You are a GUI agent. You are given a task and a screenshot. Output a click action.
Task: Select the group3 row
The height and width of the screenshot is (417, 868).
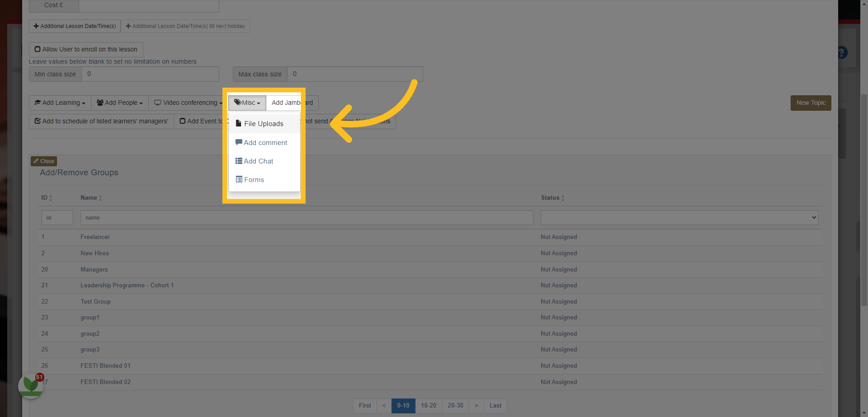430,350
